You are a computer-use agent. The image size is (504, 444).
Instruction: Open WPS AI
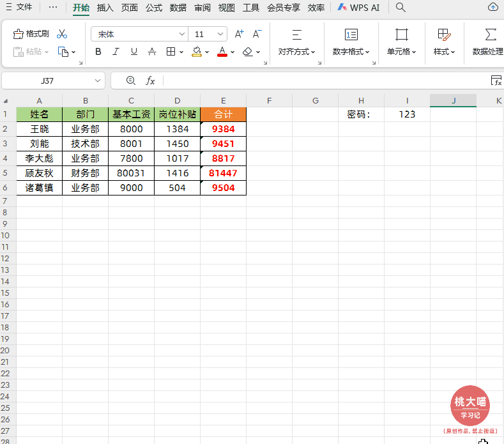coord(358,8)
